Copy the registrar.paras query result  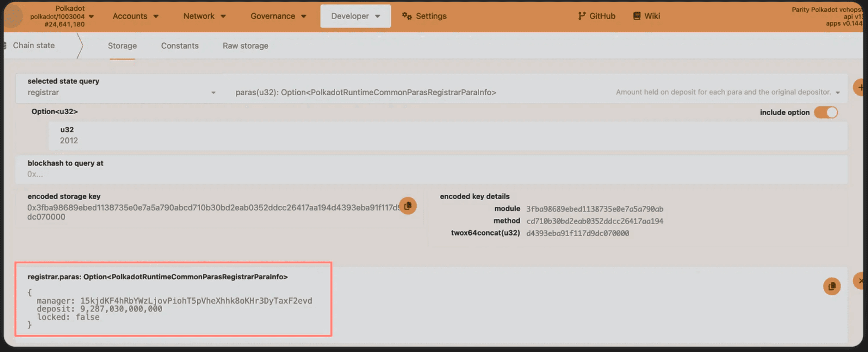click(831, 286)
